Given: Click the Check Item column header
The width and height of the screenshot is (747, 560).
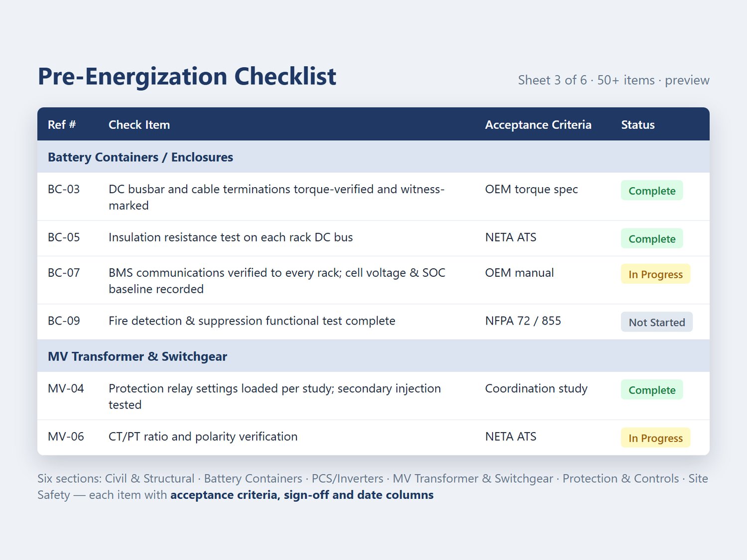Looking at the screenshot, I should pos(139,124).
